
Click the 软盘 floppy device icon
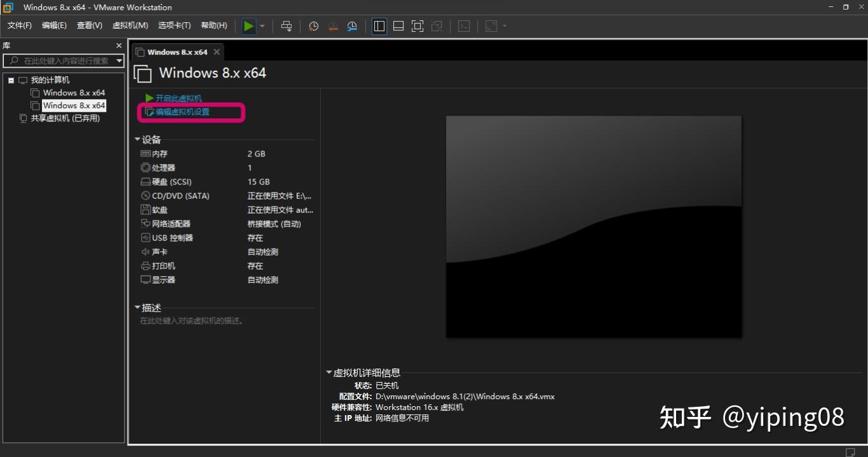(x=146, y=210)
